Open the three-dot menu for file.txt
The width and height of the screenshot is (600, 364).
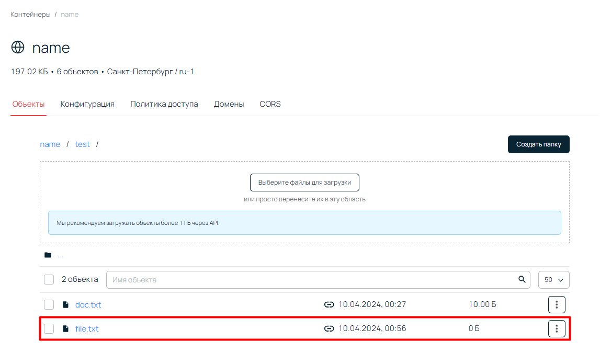(557, 329)
